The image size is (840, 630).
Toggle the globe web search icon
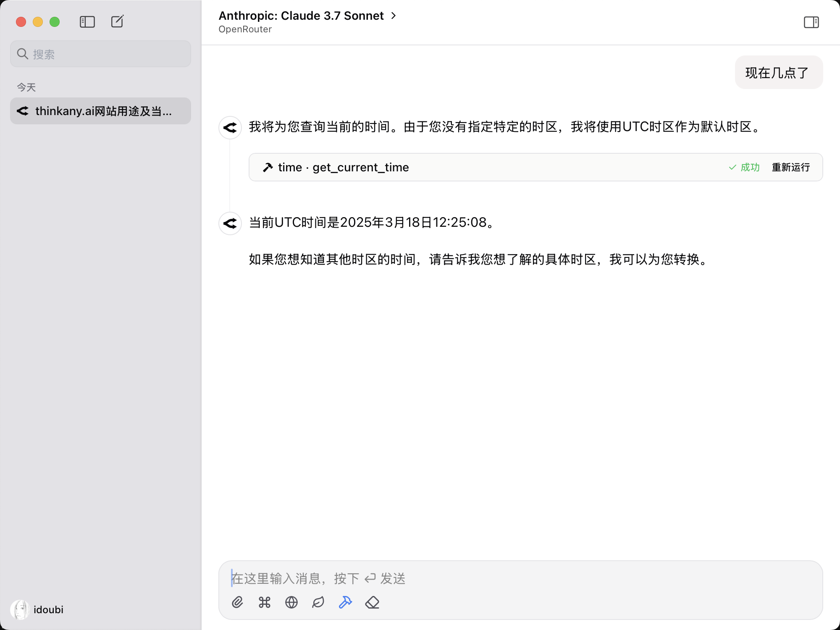point(291,602)
